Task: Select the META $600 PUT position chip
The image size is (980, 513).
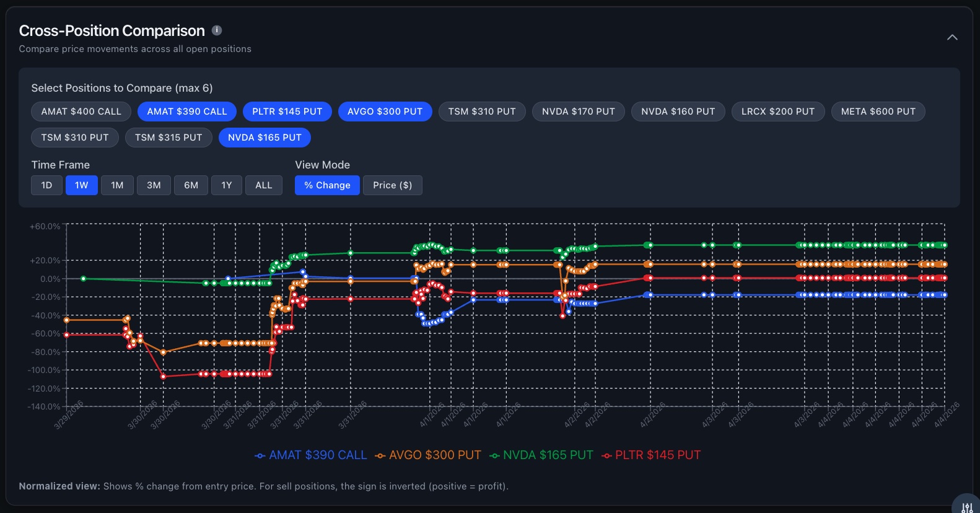Action: point(878,112)
